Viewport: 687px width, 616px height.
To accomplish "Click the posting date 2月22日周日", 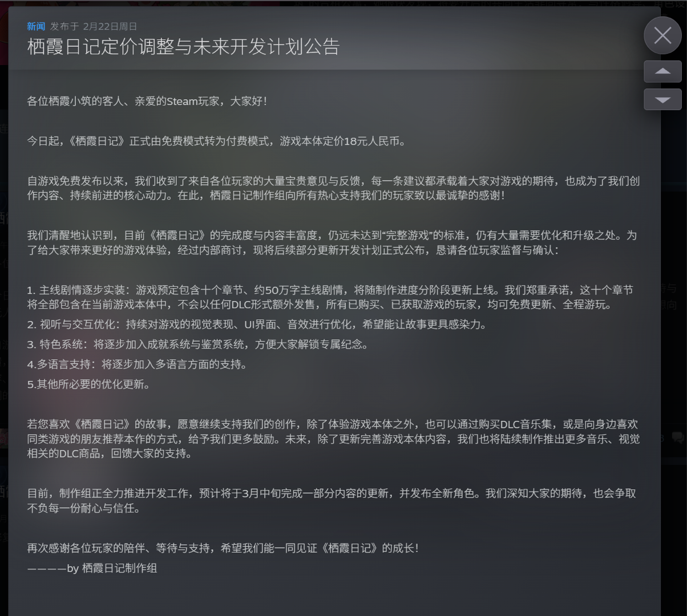I will pos(110,26).
